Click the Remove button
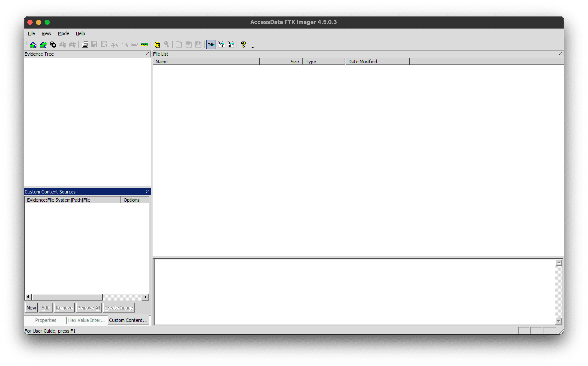The image size is (588, 366). pyautogui.click(x=64, y=308)
